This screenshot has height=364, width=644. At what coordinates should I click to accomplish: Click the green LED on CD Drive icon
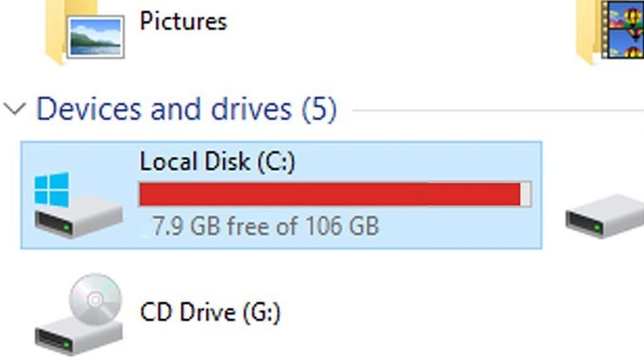click(x=65, y=343)
